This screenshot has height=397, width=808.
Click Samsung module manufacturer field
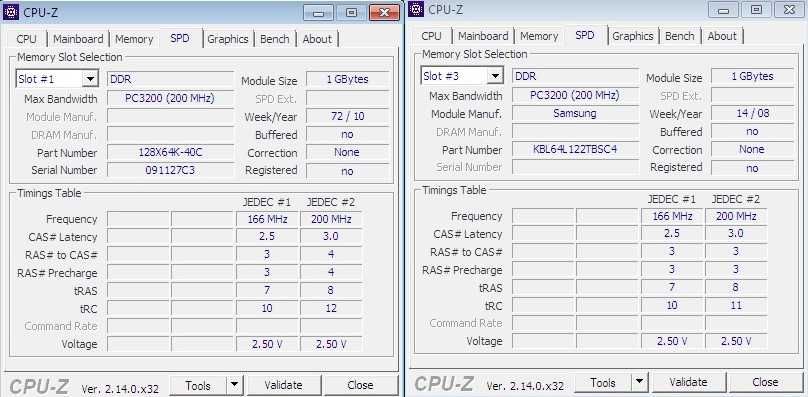pyautogui.click(x=575, y=113)
